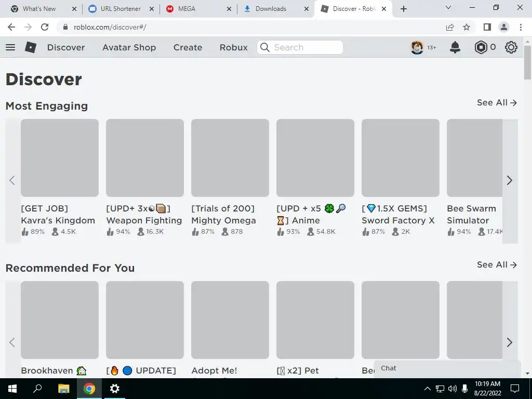The height and width of the screenshot is (399, 532).
Task: Click the browser address bar URL
Action: pyautogui.click(x=110, y=27)
